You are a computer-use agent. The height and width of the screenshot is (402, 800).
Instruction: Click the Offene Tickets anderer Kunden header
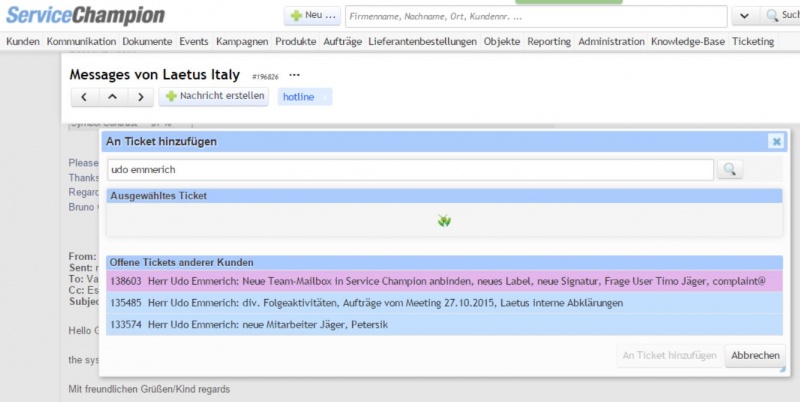(x=444, y=263)
